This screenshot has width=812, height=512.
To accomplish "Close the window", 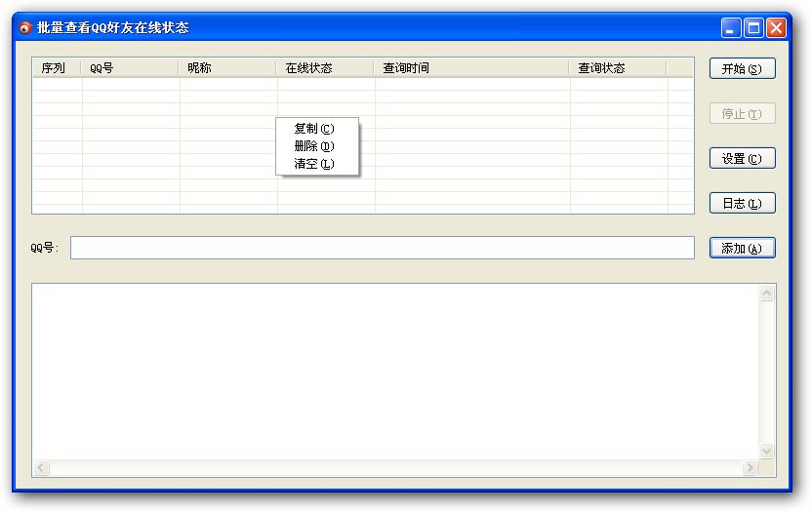I will 776,27.
